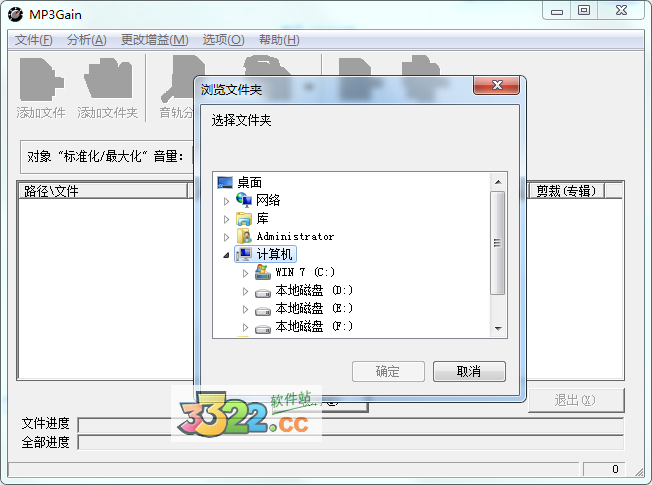The height and width of the screenshot is (485, 652).
Task: Click the 取消 button in browse dialog
Action: click(x=469, y=371)
